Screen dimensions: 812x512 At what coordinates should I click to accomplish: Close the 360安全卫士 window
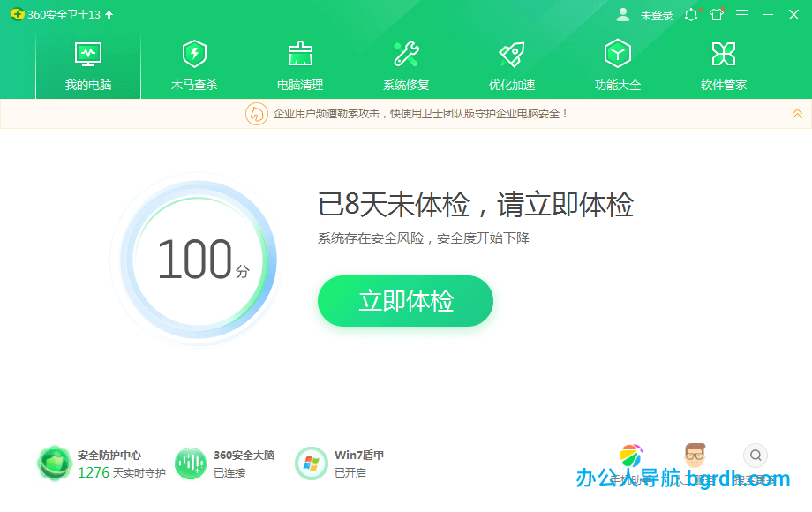(x=793, y=14)
